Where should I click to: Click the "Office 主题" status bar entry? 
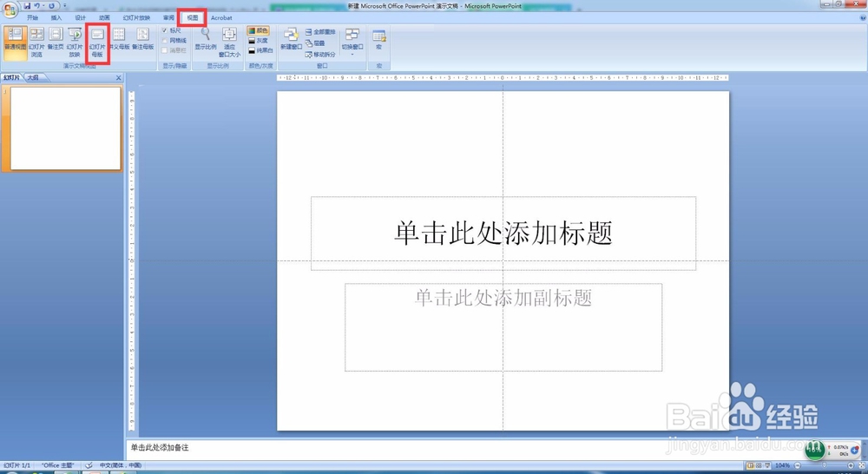click(x=57, y=465)
